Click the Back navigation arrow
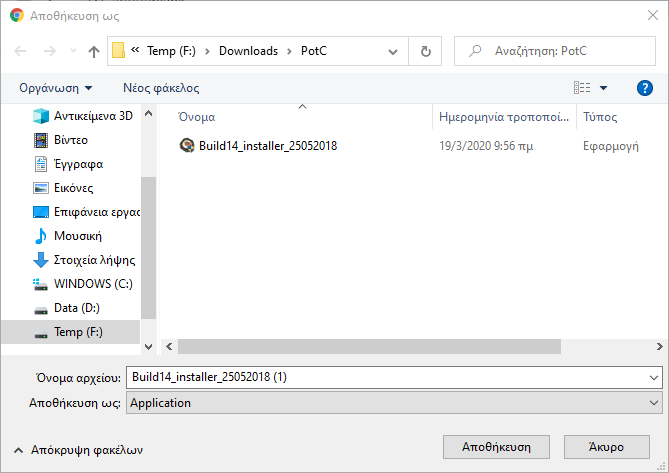Screen dimensions: 669x473 click(20, 51)
